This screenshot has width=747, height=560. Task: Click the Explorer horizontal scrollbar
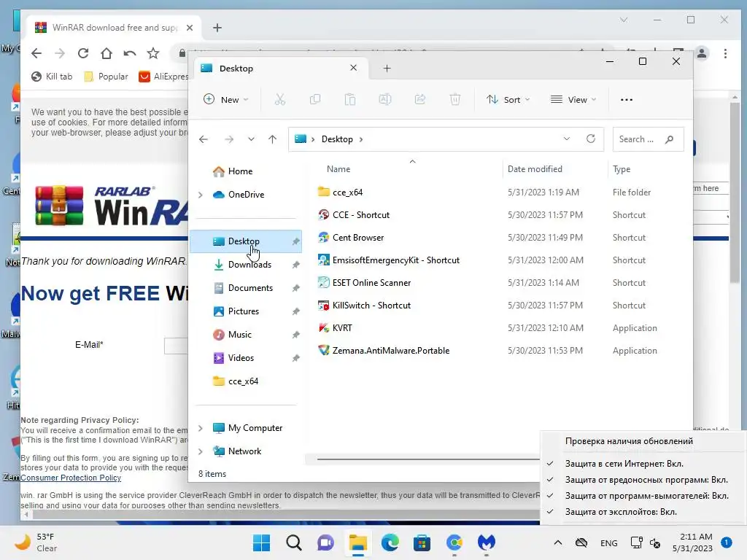pyautogui.click(x=427, y=459)
